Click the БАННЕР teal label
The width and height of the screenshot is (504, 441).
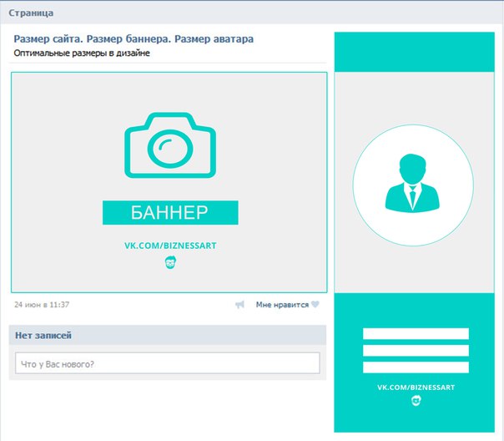point(170,213)
